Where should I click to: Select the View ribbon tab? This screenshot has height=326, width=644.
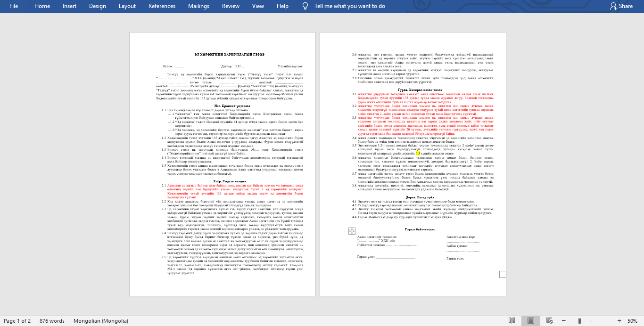click(x=258, y=6)
